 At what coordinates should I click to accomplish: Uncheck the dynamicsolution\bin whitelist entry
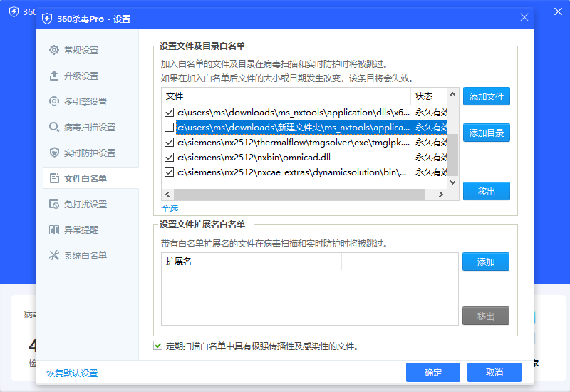169,172
